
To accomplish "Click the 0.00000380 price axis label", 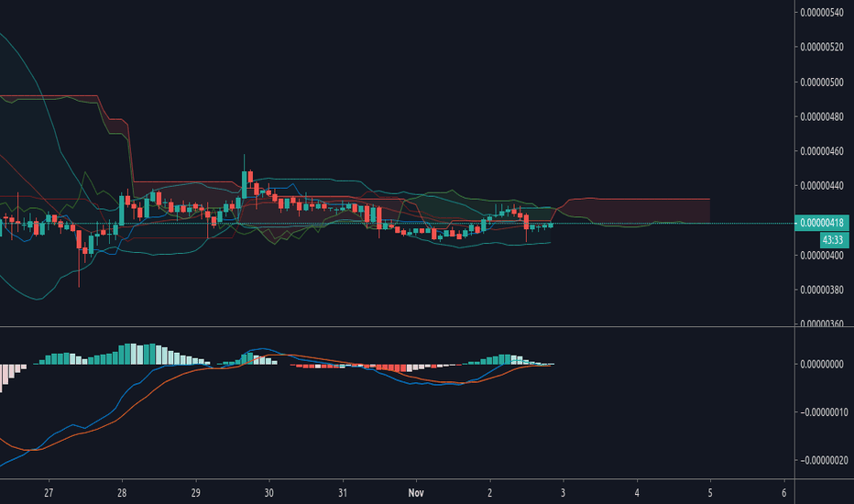I will pyautogui.click(x=822, y=290).
